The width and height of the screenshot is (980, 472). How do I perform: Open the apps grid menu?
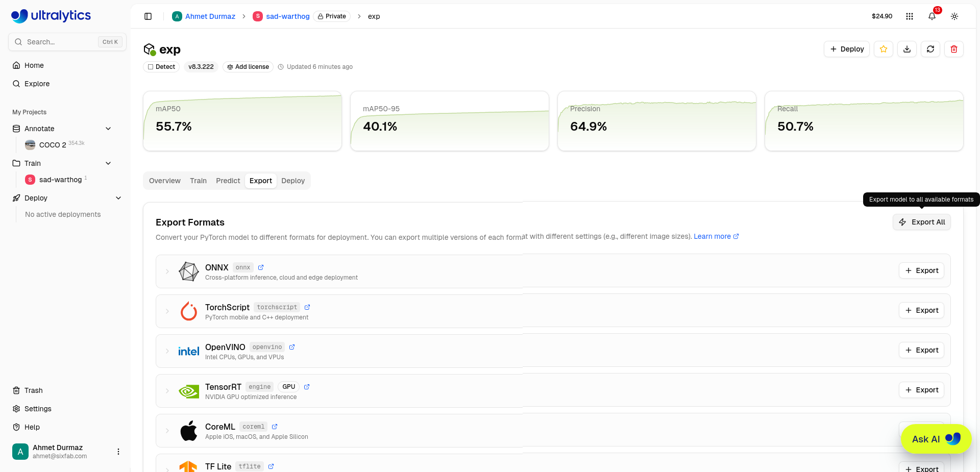(x=910, y=16)
